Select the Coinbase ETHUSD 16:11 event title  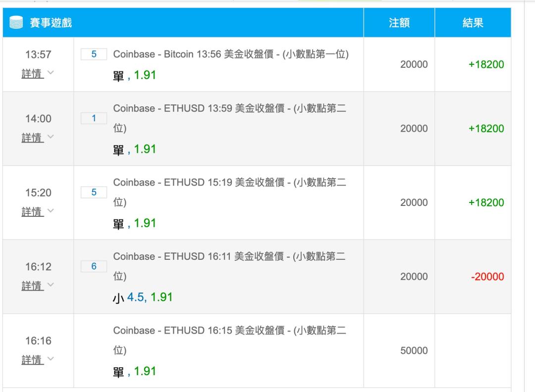pos(230,266)
